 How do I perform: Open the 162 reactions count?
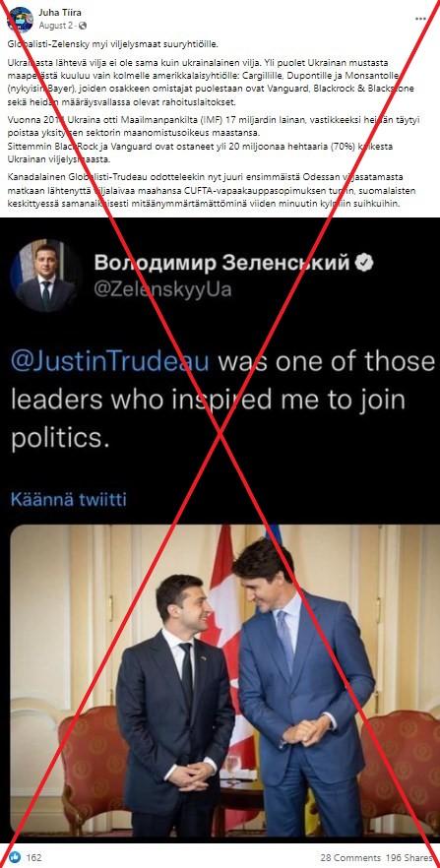pos(33,857)
